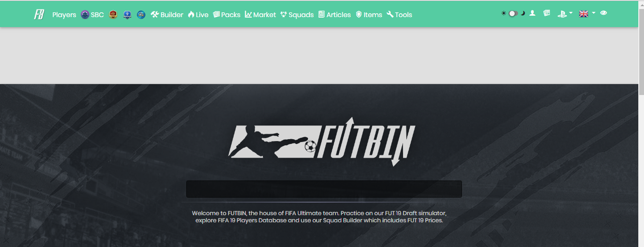The image size is (644, 247).
Task: Click the eye icon in the navbar
Action: tap(604, 13)
